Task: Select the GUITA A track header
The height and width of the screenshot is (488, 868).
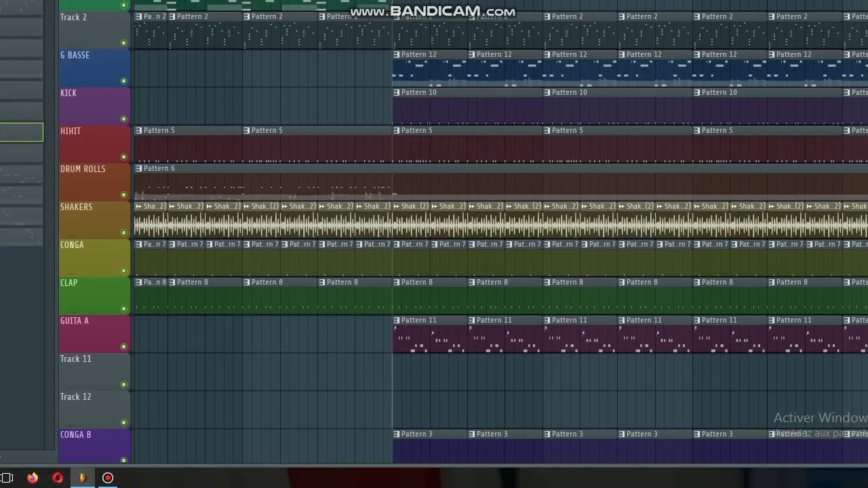Action: point(94,334)
